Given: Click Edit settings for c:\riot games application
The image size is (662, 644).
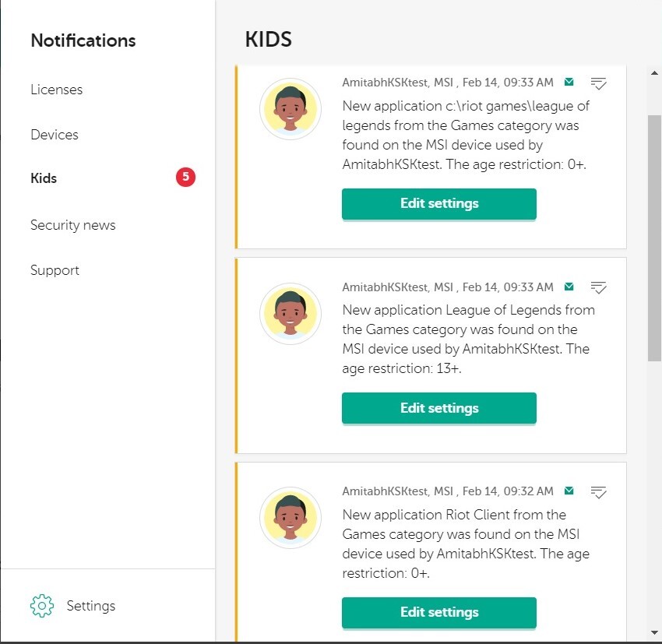Looking at the screenshot, I should (439, 204).
